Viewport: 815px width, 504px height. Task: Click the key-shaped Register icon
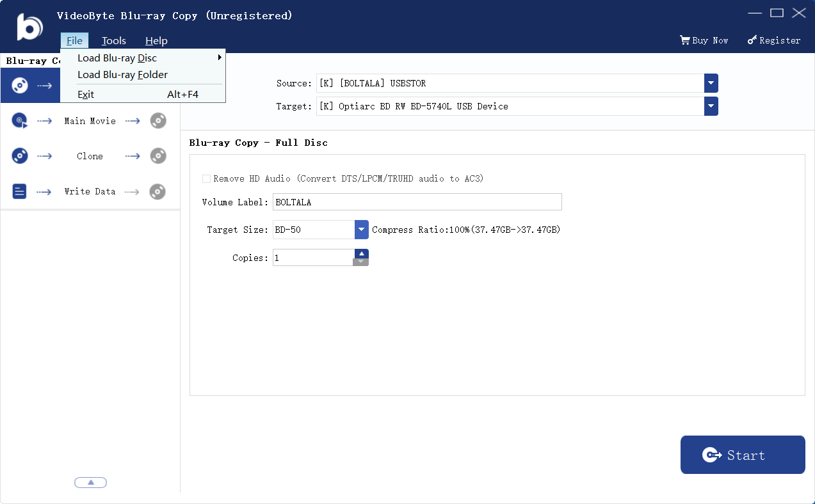[752, 40]
